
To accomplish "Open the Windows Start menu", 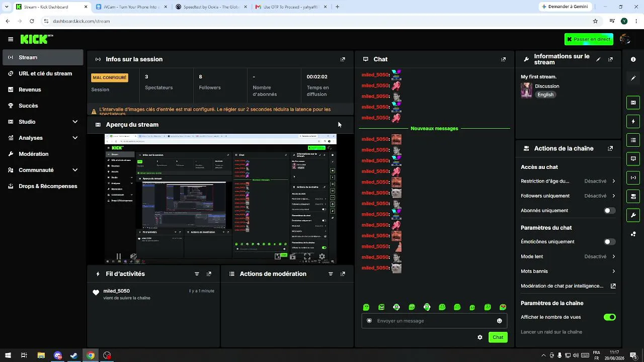I will pos(8,355).
